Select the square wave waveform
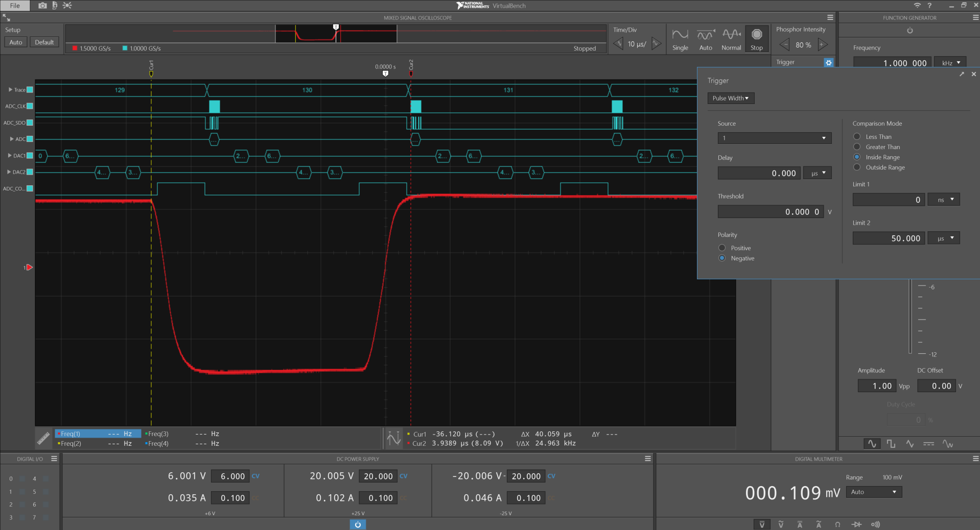The width and height of the screenshot is (980, 530). pos(891,444)
